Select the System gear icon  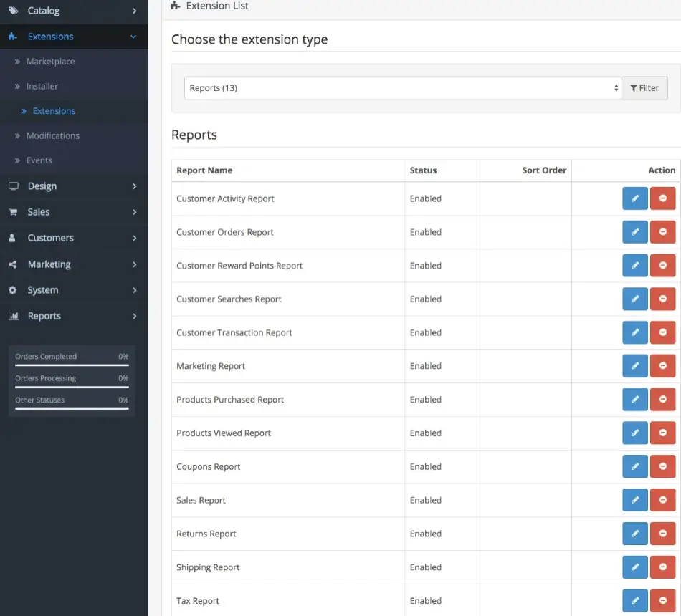pos(11,290)
